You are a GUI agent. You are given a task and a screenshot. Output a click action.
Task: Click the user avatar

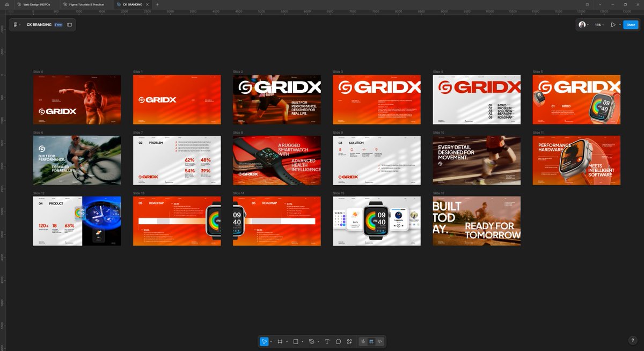(582, 25)
